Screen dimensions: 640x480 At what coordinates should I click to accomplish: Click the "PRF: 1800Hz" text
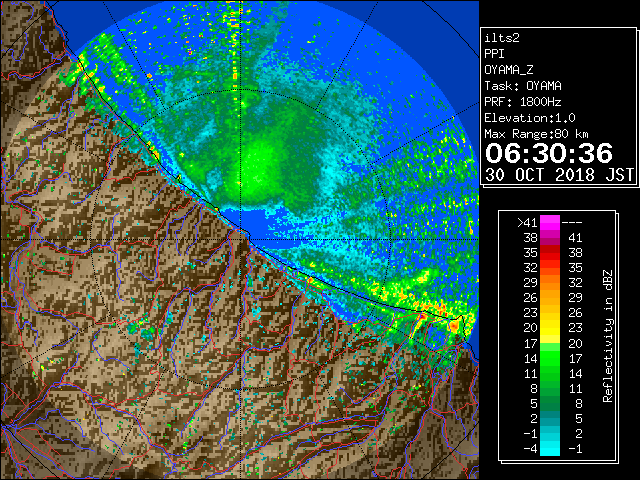click(523, 102)
